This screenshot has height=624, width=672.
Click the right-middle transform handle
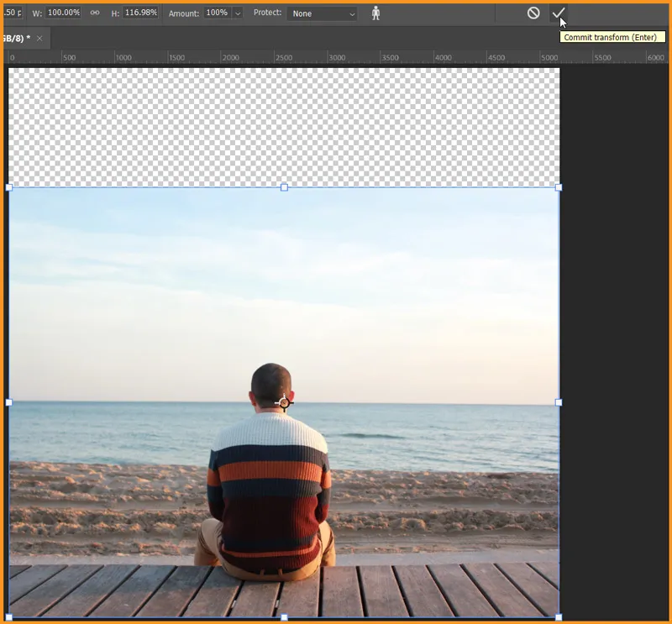coord(559,402)
